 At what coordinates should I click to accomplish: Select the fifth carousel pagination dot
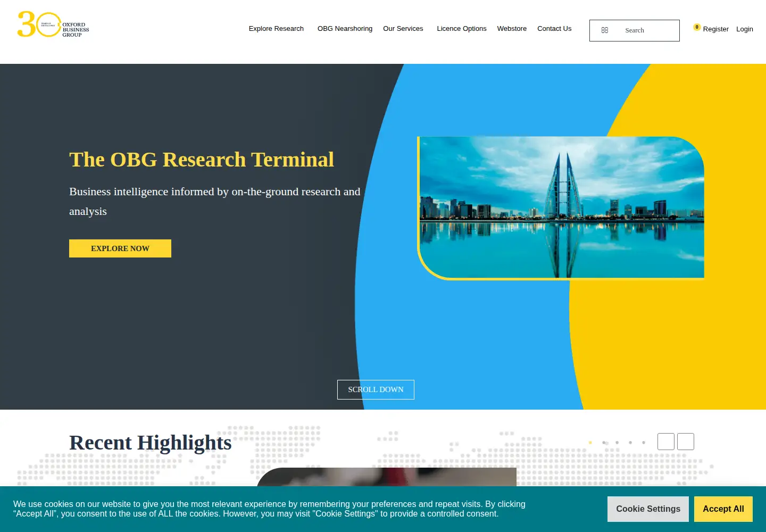click(x=644, y=443)
